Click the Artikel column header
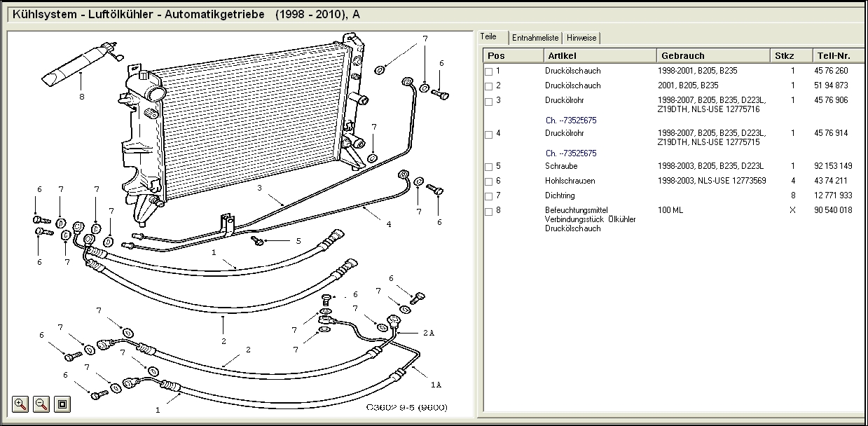The image size is (868, 426). (600, 55)
